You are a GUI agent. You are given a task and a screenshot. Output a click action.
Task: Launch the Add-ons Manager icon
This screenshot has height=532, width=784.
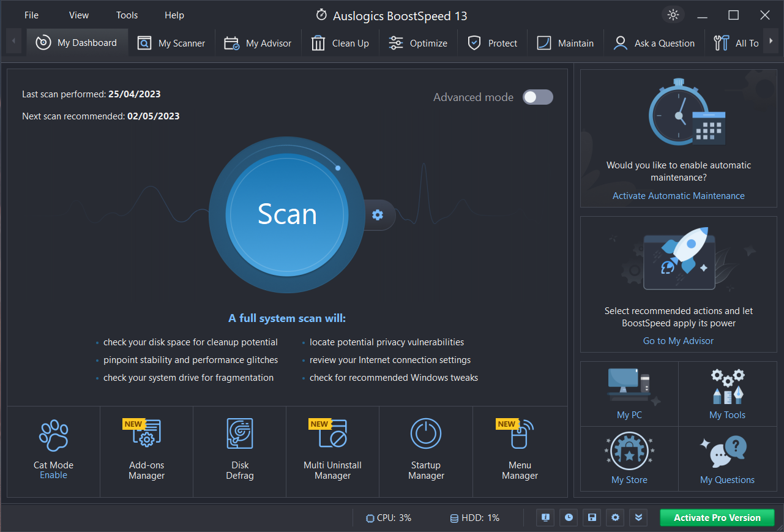point(147,433)
